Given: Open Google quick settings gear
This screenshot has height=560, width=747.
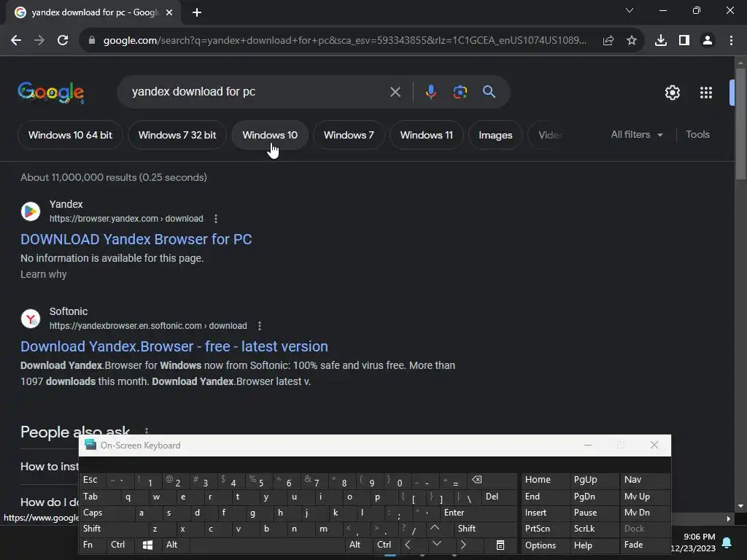Looking at the screenshot, I should click(x=672, y=93).
